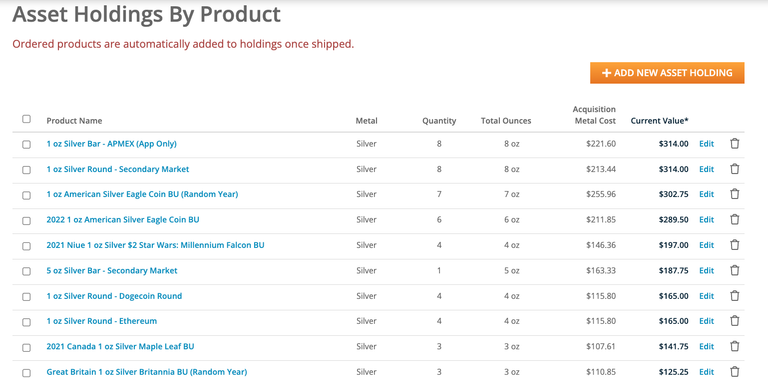The width and height of the screenshot is (768, 392).
Task: Remove the Ethereum silver round entry
Action: pos(734,321)
